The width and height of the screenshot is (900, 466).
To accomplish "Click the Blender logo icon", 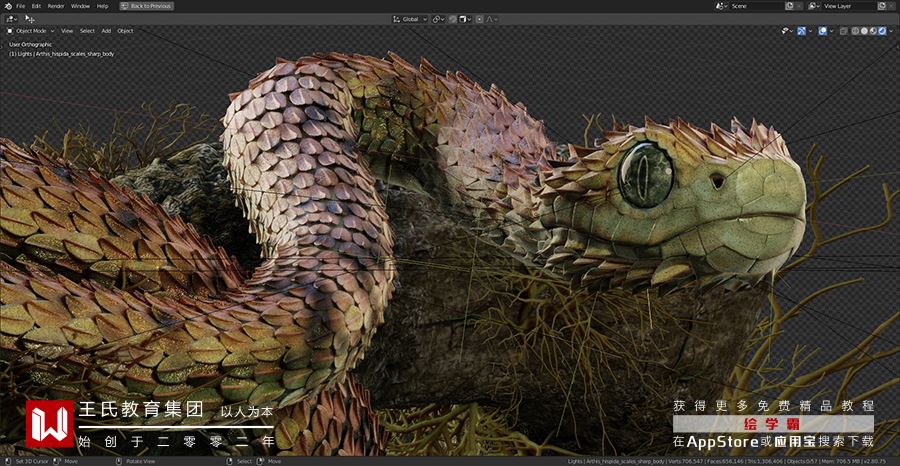I will tap(7, 6).
